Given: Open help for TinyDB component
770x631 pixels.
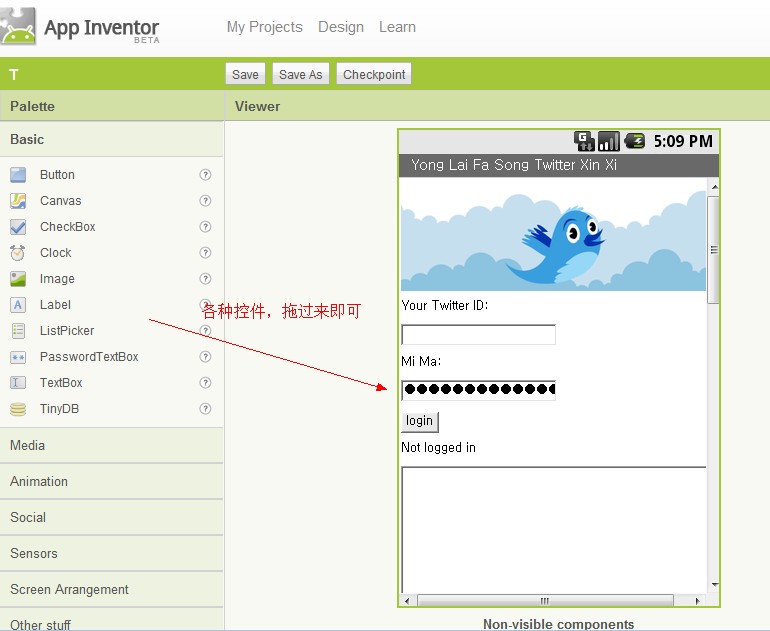Looking at the screenshot, I should tap(205, 409).
